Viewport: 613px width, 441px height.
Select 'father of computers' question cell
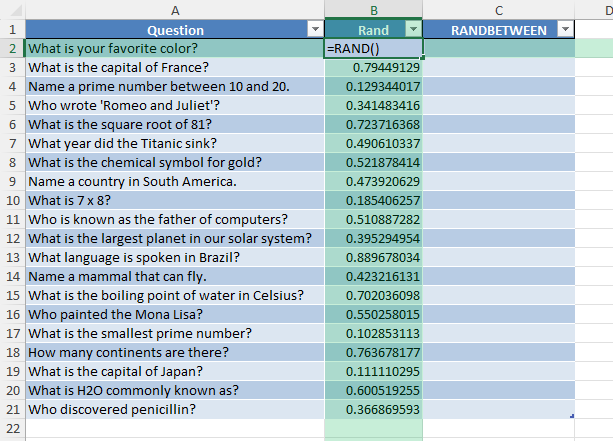point(175,220)
